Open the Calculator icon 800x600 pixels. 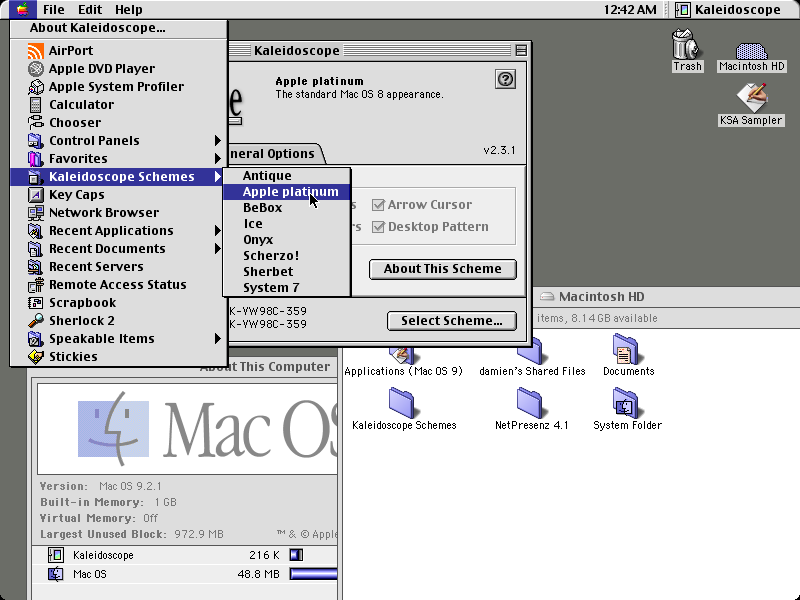tap(36, 105)
